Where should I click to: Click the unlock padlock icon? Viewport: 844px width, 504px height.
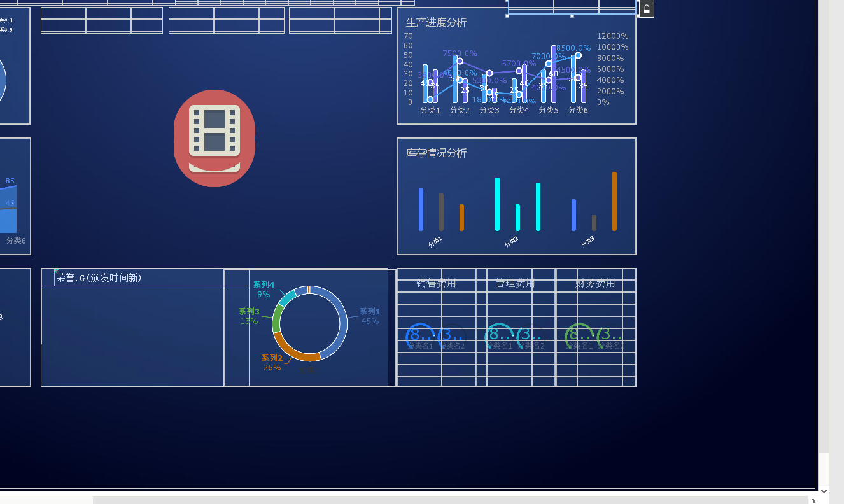coord(646,9)
